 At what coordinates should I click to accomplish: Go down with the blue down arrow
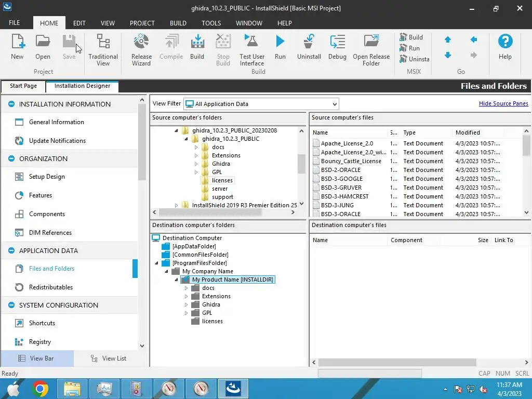(x=448, y=55)
